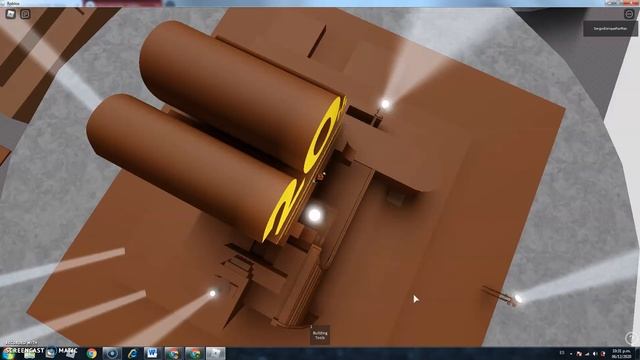The image size is (640, 360).
Task: Open the Roblox chat icon
Action: [x=25, y=14]
